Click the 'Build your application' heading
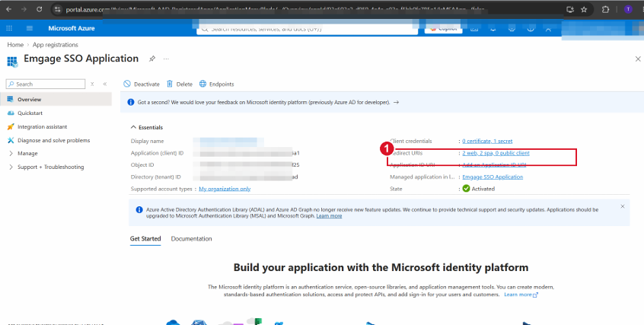The image size is (644, 325). coord(381,267)
